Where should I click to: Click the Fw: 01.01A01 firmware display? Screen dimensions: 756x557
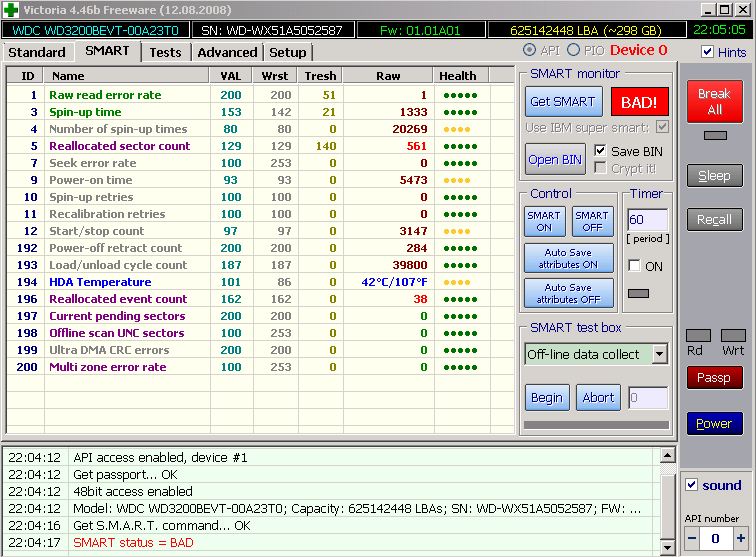click(420, 30)
